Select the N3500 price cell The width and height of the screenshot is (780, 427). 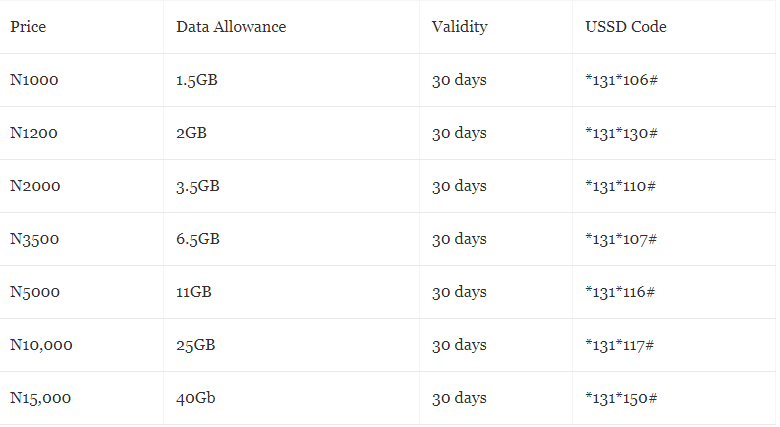coord(35,239)
